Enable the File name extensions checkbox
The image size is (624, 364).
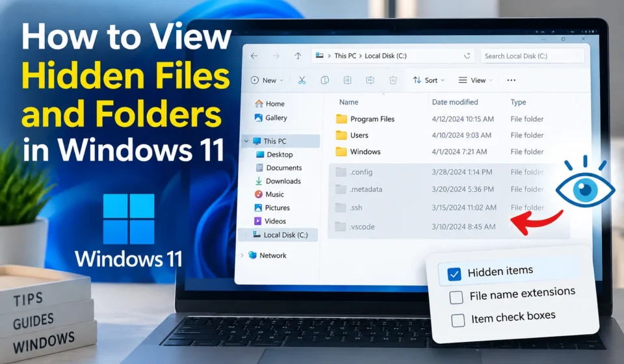pos(456,297)
